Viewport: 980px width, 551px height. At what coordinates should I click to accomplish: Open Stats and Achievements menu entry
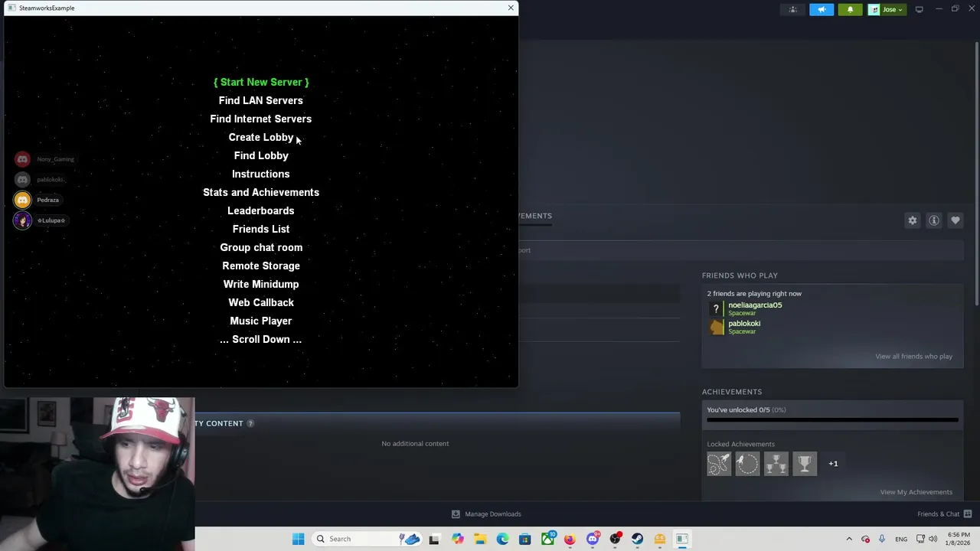(x=261, y=192)
